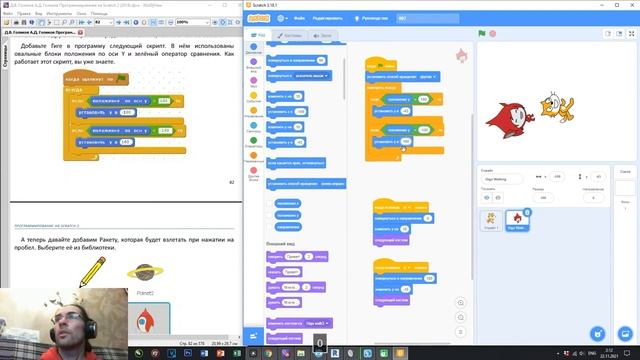Go to previous page in DjVu viewer
This screenshot has width=640, height=360.
coord(89,22)
